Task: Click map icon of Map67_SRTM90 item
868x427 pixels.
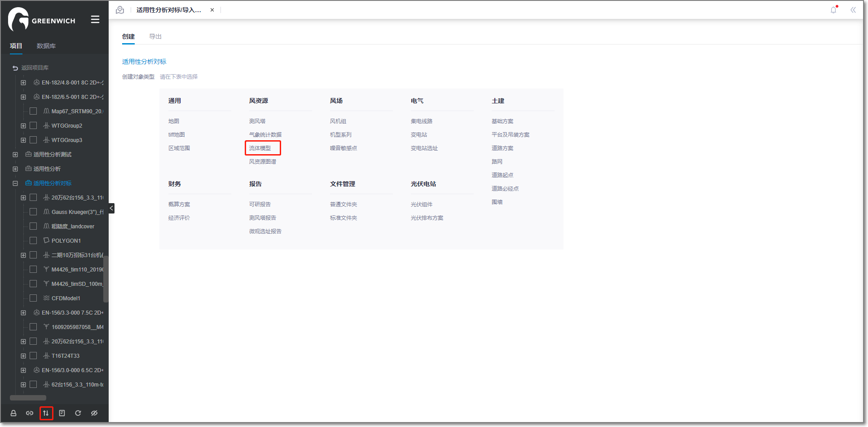Action: [x=46, y=111]
